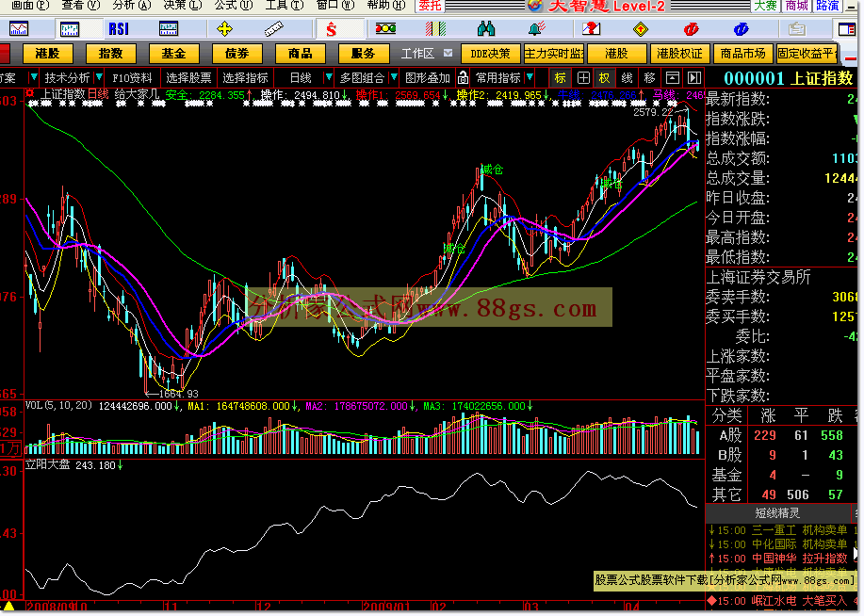Open the alarm bell alert icon
The image size is (864, 616).
pyautogui.click(x=536, y=28)
